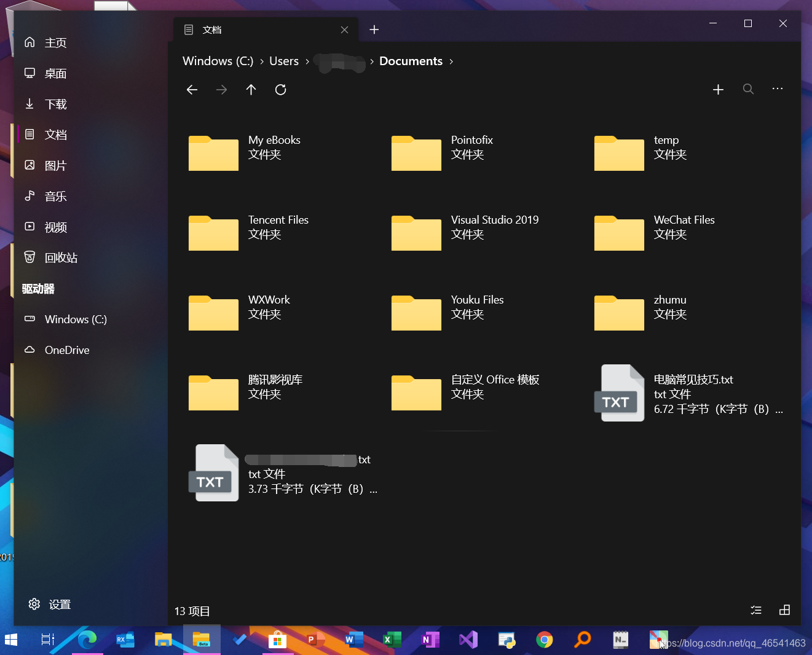Navigate back using the back arrow
The image size is (812, 655).
(192, 90)
